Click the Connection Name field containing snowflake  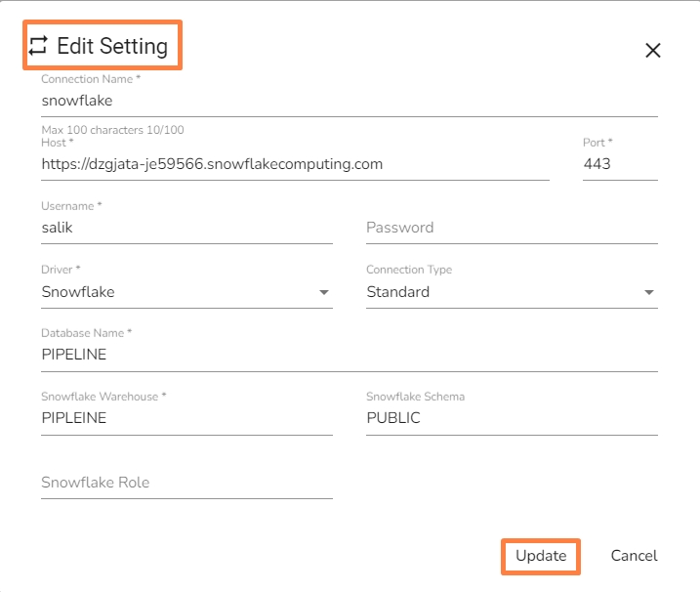click(x=349, y=100)
